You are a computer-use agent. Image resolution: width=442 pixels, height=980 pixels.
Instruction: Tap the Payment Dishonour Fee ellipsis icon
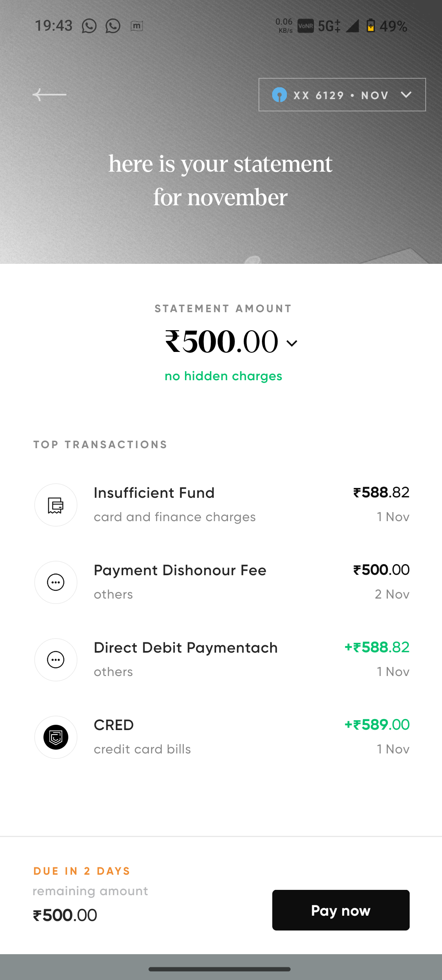click(56, 582)
